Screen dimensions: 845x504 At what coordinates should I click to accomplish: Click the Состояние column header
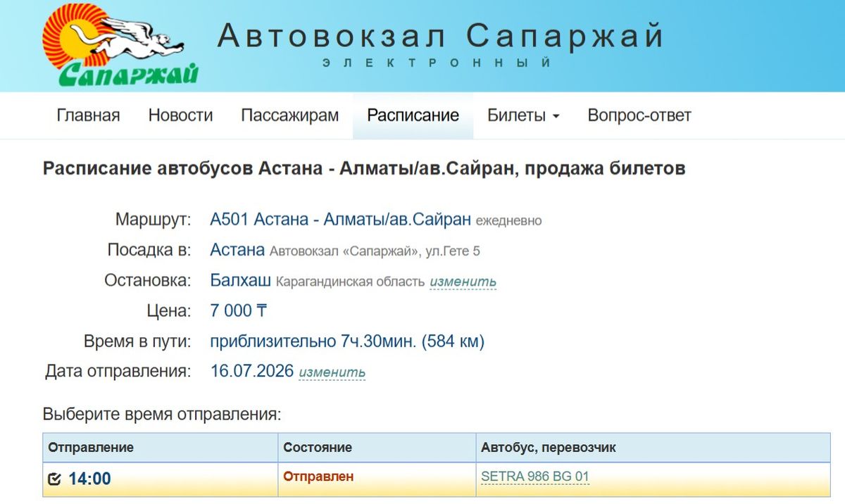[377, 447]
